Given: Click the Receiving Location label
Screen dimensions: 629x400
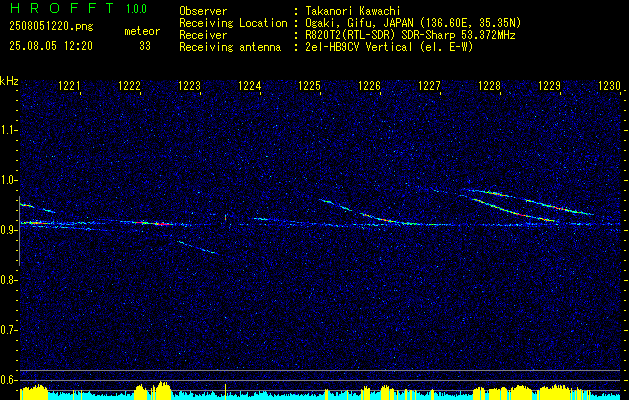Looking at the screenshot, I should [x=233, y=23].
